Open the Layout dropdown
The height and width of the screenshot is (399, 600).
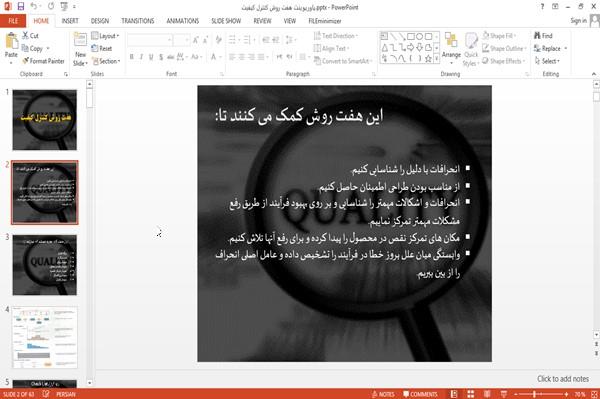(105, 36)
